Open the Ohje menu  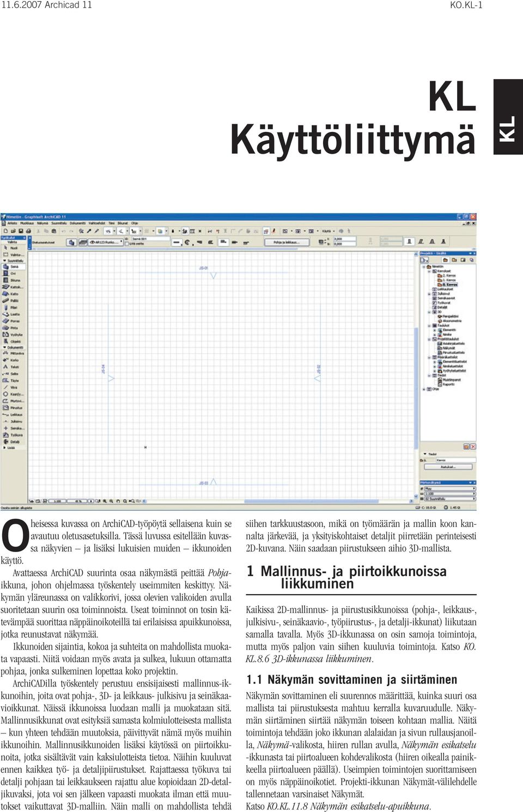click(135, 223)
